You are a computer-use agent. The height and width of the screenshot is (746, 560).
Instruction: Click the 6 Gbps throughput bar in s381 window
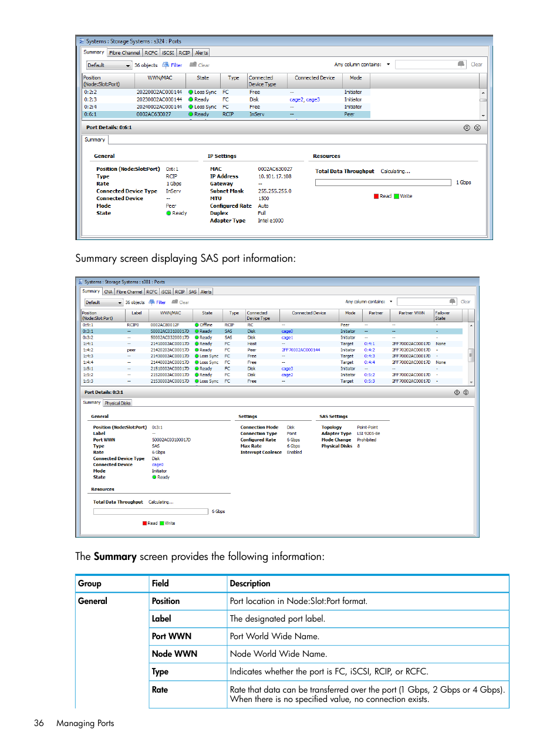pos(151,512)
